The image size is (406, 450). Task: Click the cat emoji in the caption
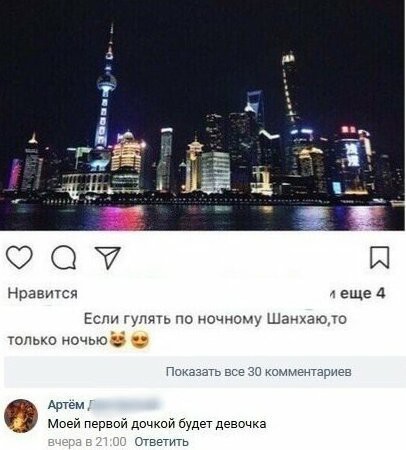point(118,340)
